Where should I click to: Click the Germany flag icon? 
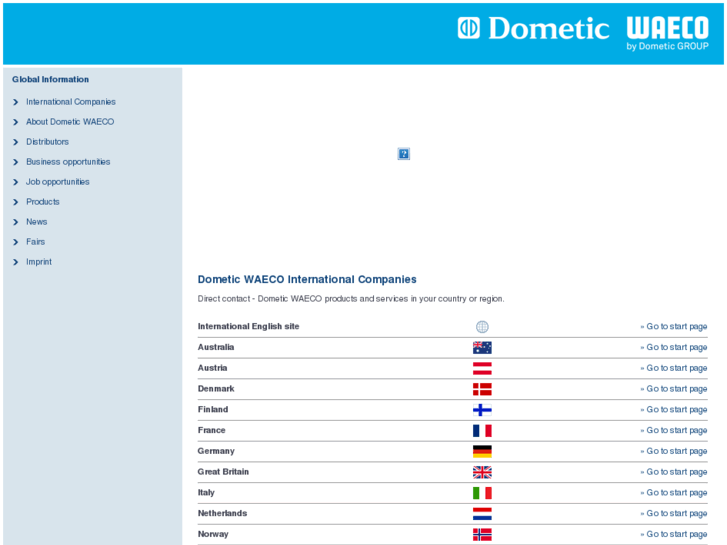[x=482, y=451]
